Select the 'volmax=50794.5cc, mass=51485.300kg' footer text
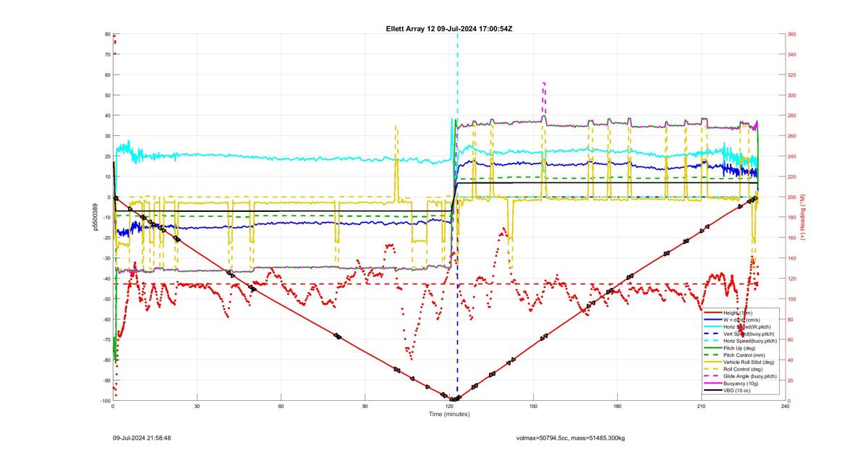The width and height of the screenshot is (868, 450). [571, 438]
